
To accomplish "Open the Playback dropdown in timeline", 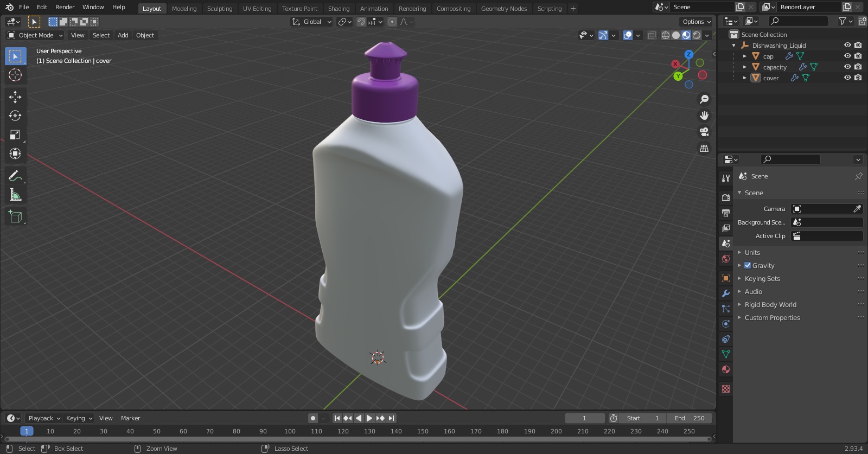I will pyautogui.click(x=43, y=418).
